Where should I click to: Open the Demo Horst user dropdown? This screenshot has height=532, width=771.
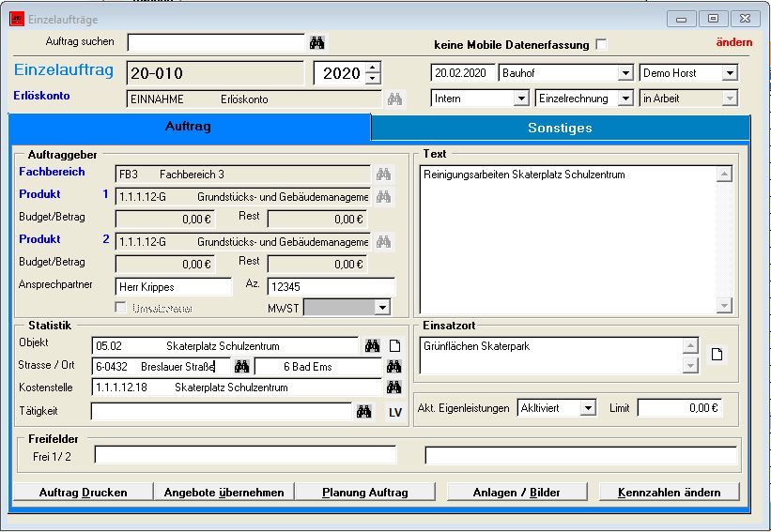(730, 73)
